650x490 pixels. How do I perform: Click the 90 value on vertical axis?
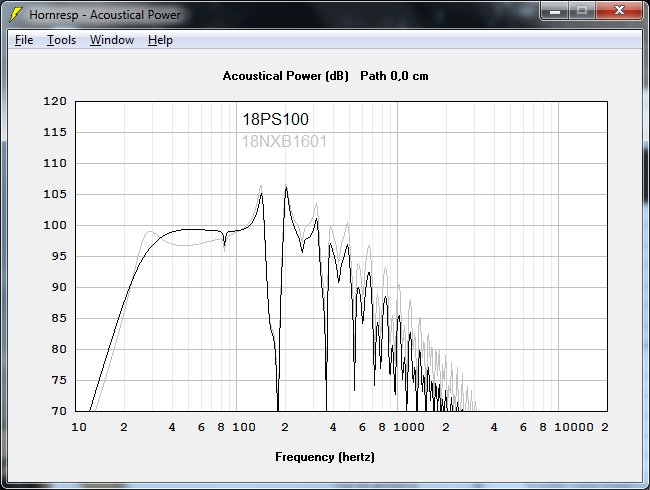click(59, 287)
